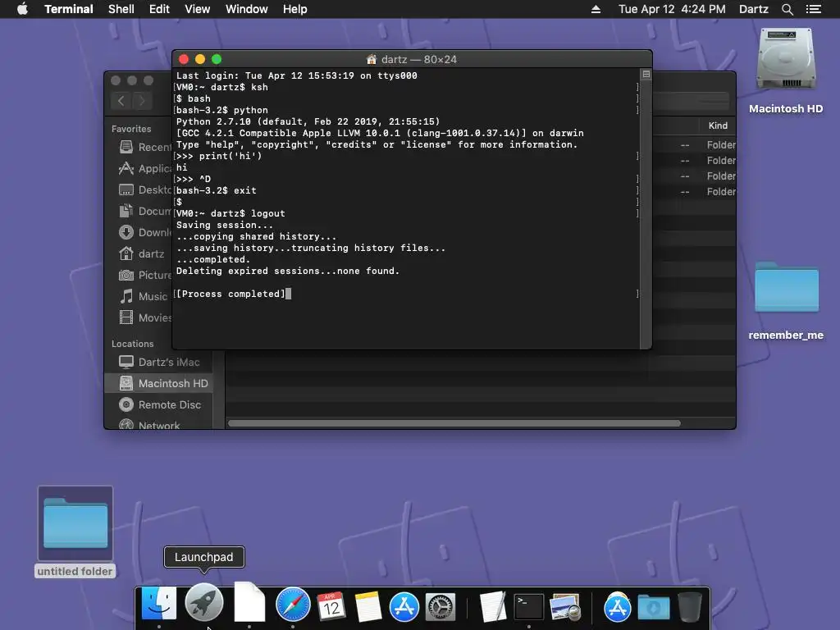Select Music in Finder sidebar

144,296
